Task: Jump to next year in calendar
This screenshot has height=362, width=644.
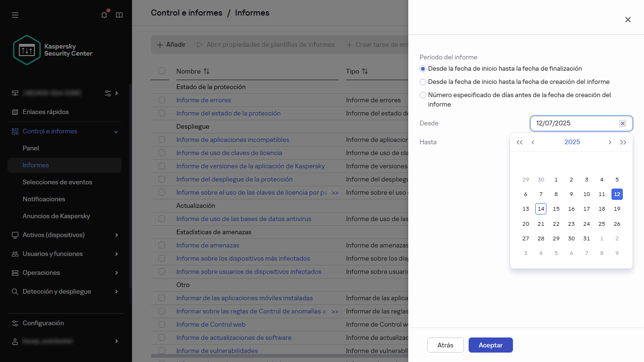Action: click(x=623, y=142)
